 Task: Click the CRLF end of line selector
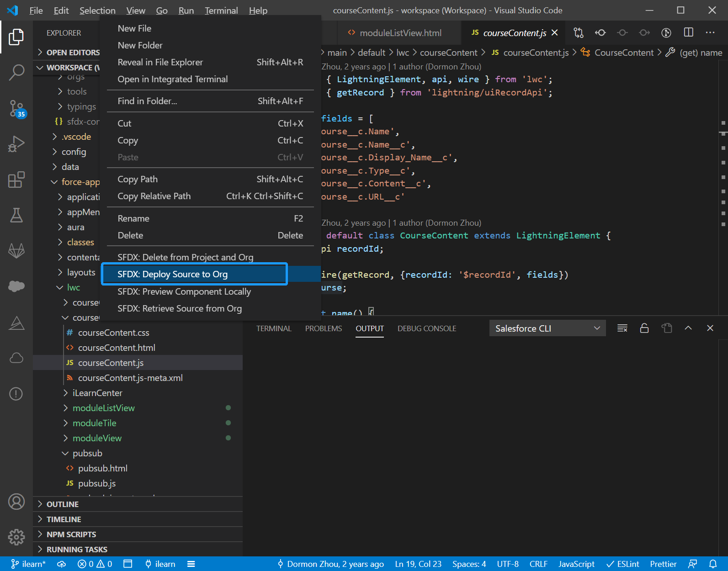(x=538, y=564)
